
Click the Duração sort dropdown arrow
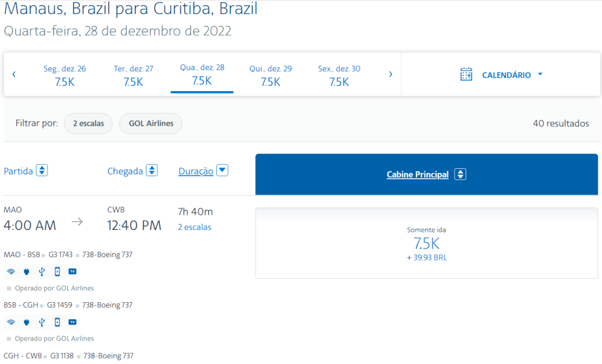222,170
